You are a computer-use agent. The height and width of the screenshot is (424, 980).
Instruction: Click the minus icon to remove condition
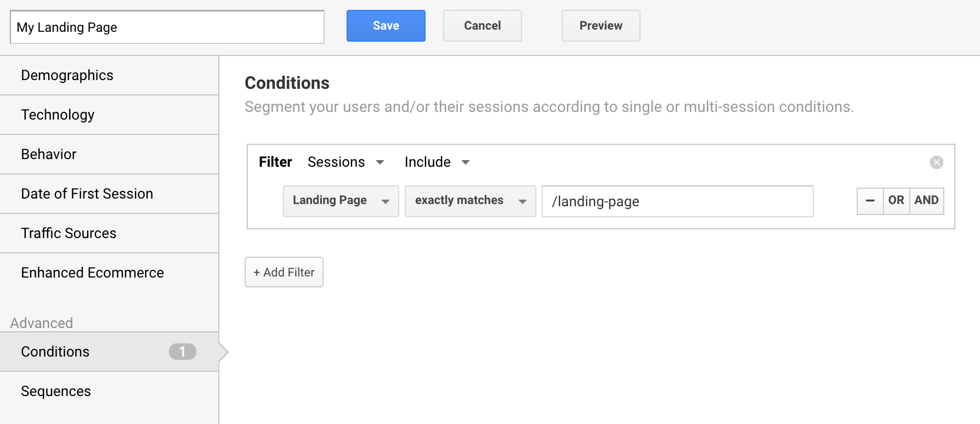point(870,201)
